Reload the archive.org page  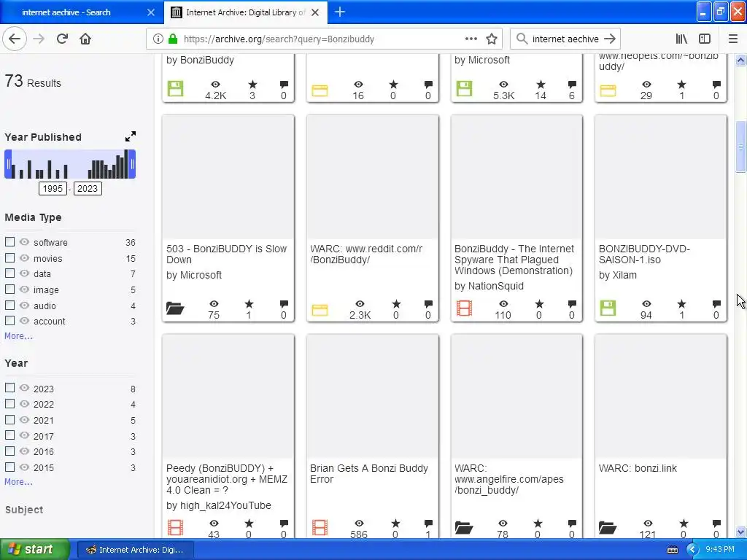pos(62,39)
